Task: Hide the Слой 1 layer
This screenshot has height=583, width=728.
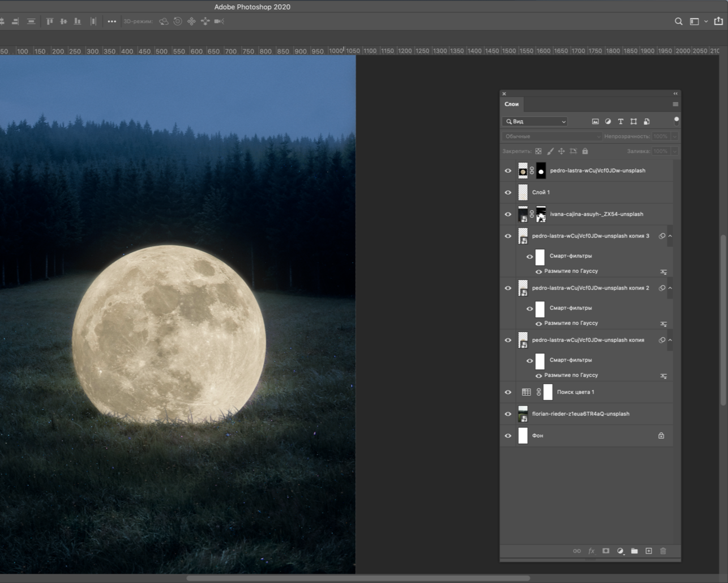Action: coord(508,193)
